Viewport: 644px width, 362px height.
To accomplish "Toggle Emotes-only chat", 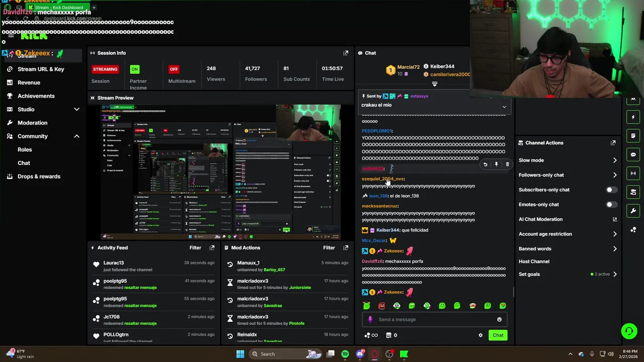I will coord(611,205).
